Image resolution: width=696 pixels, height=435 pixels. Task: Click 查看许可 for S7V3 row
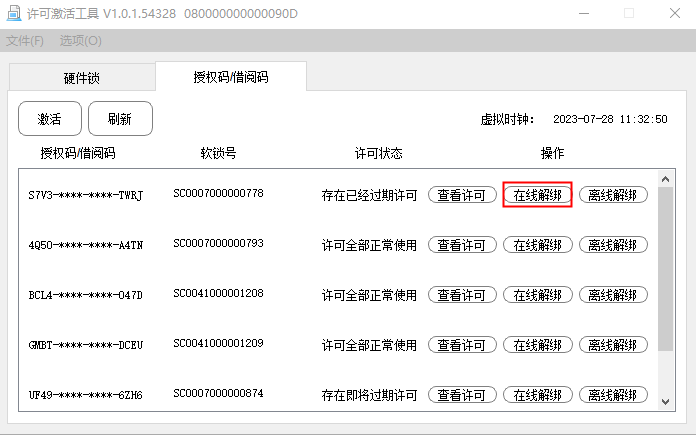[462, 195]
